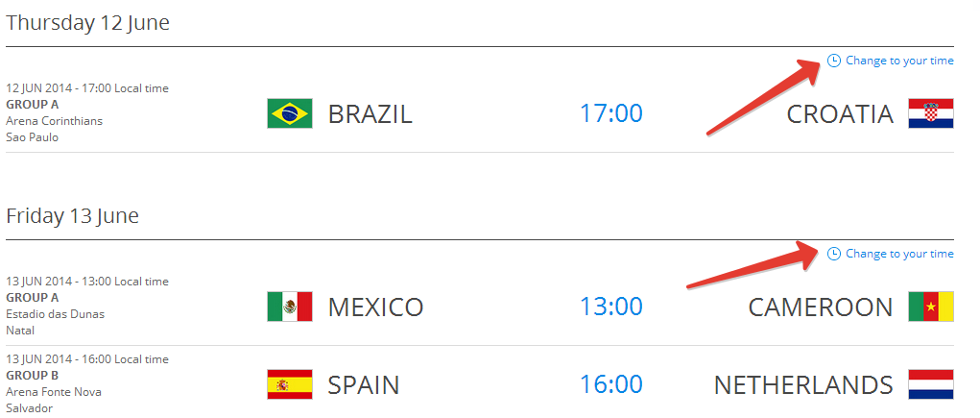Select the CAMEROON team name
980x418 pixels.
[x=821, y=307]
